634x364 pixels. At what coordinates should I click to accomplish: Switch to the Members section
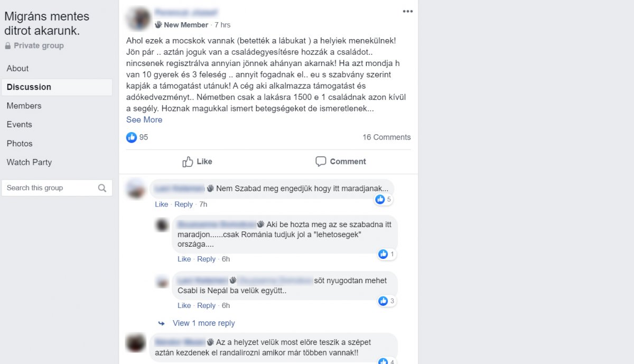pos(24,106)
